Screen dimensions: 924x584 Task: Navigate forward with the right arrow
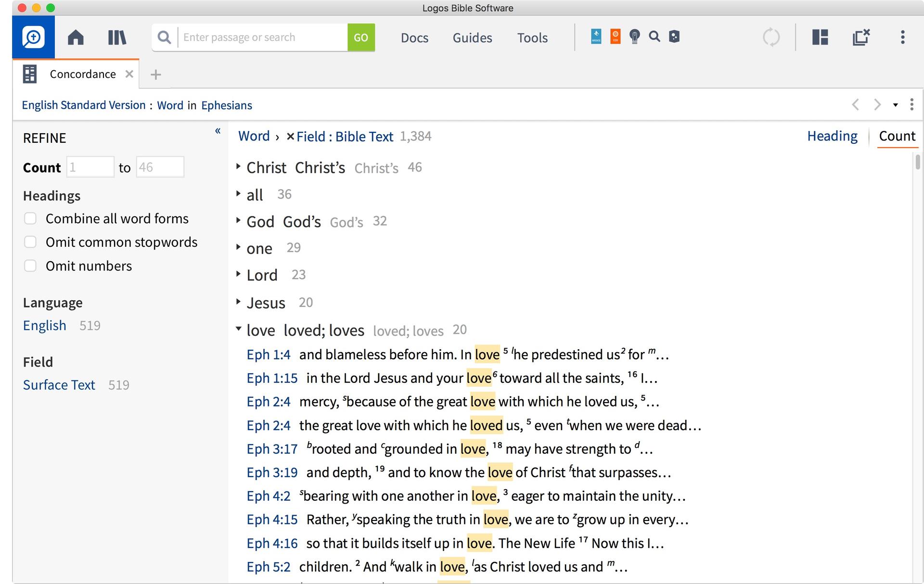pos(877,104)
